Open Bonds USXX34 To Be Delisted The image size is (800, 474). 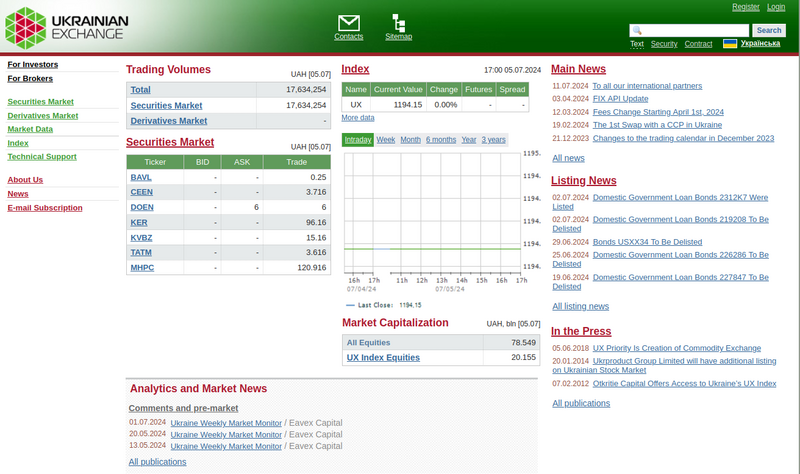647,242
